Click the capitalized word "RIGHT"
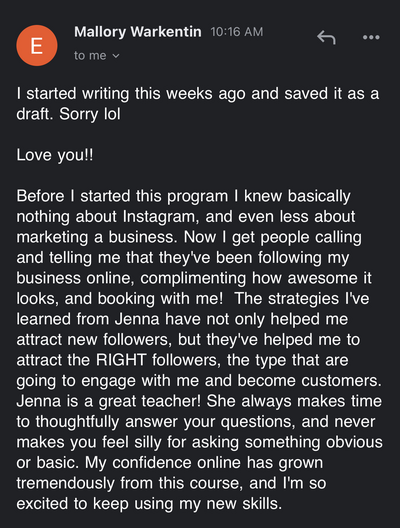Image resolution: width=400 pixels, height=528 pixels. click(x=121, y=360)
